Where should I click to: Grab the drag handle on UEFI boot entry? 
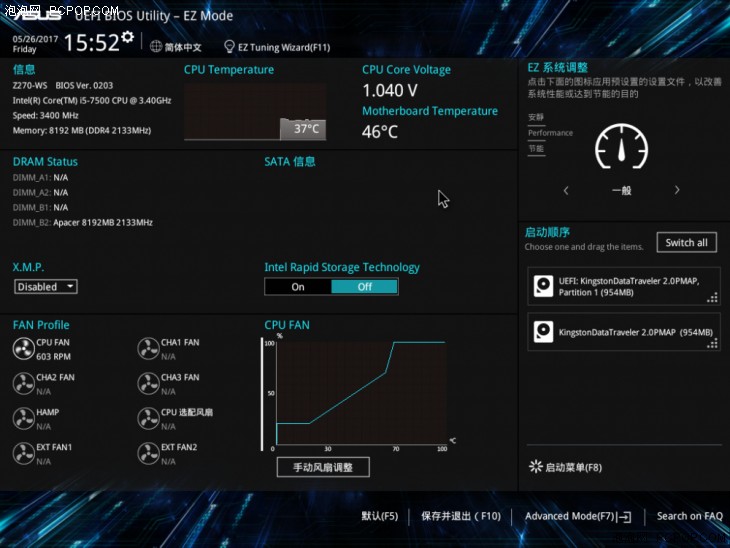point(712,298)
